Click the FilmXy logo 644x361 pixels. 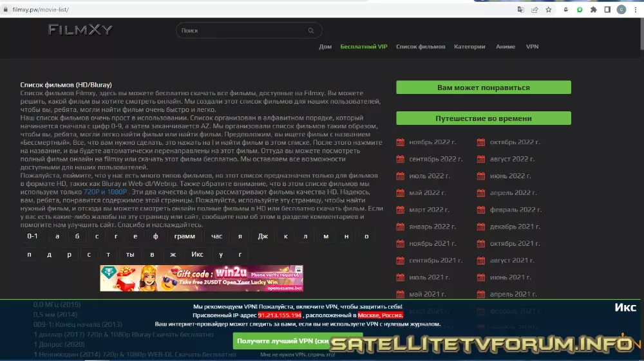click(x=80, y=30)
